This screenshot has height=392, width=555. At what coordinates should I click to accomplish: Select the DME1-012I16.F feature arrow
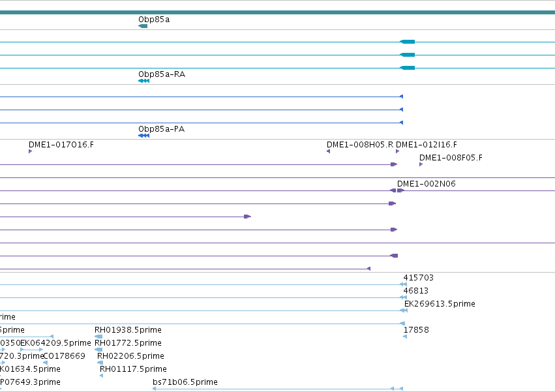coord(397,151)
